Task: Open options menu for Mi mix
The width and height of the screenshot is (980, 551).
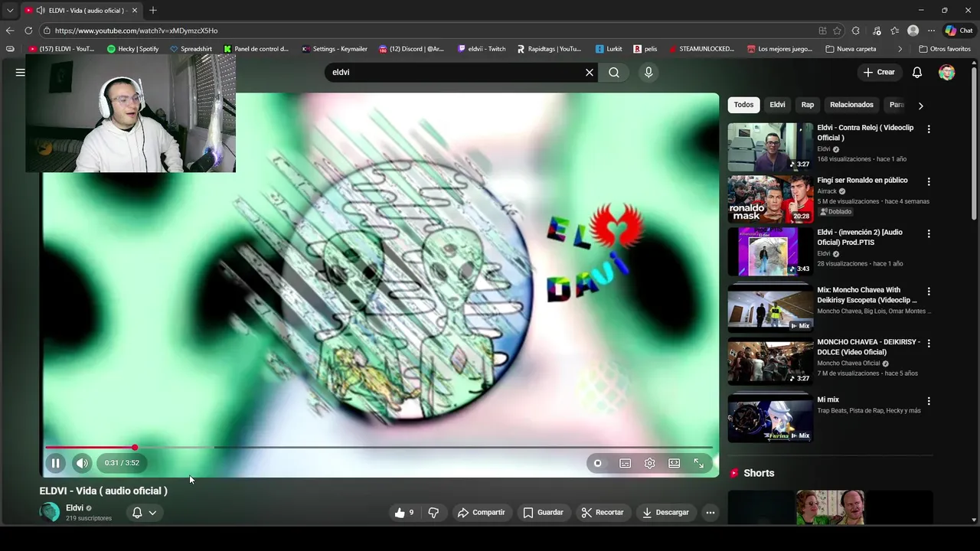Action: [929, 401]
